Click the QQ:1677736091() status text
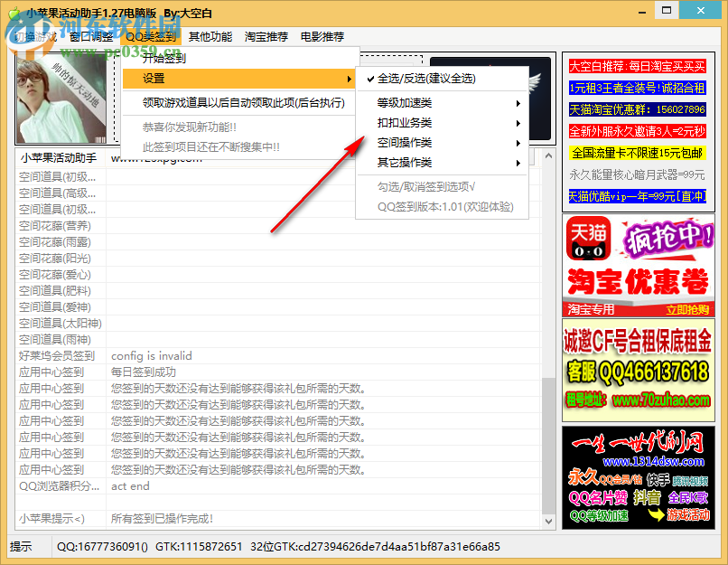 [x=102, y=546]
